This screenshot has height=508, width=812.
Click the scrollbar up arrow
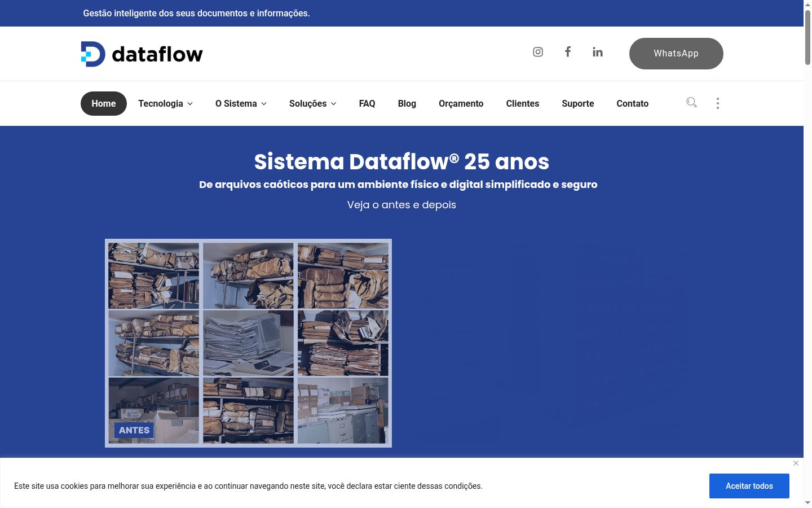[807, 5]
